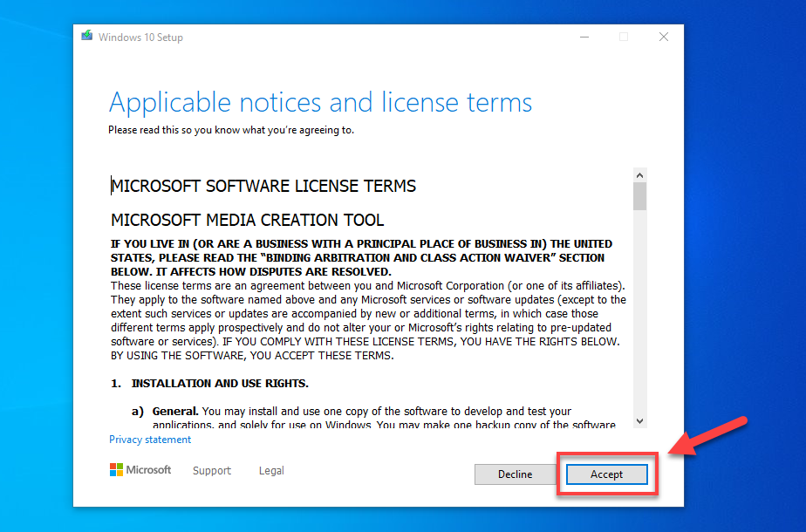Viewport: 806px width, 532px height.
Task: Open the Legal link
Action: [x=271, y=470]
